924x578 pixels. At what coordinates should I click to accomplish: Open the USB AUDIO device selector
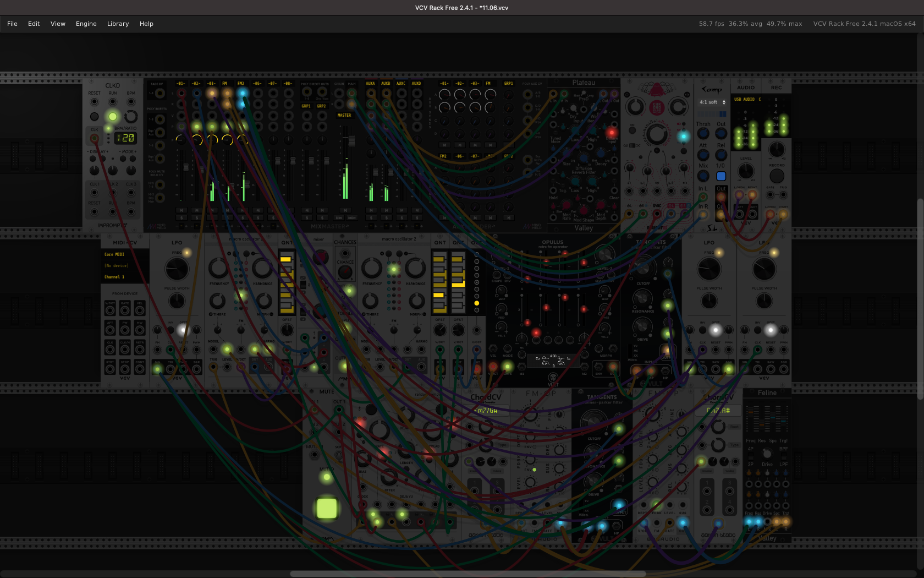747,99
